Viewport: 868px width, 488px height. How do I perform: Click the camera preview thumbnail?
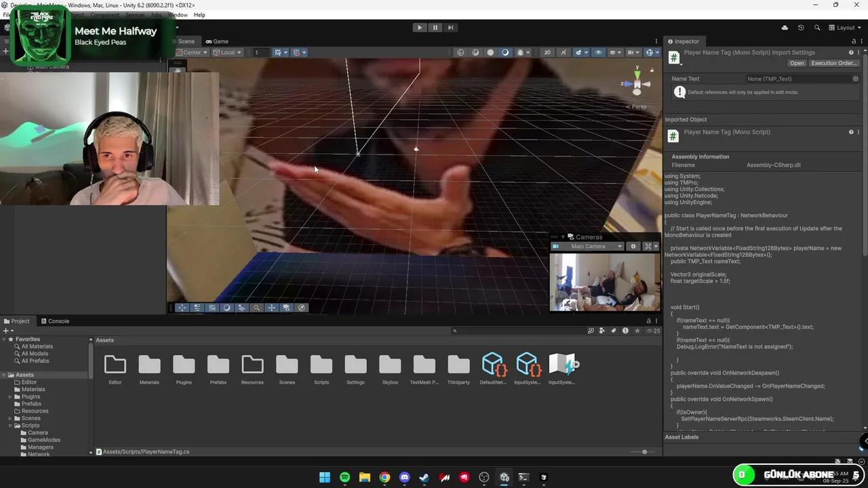[x=605, y=281]
